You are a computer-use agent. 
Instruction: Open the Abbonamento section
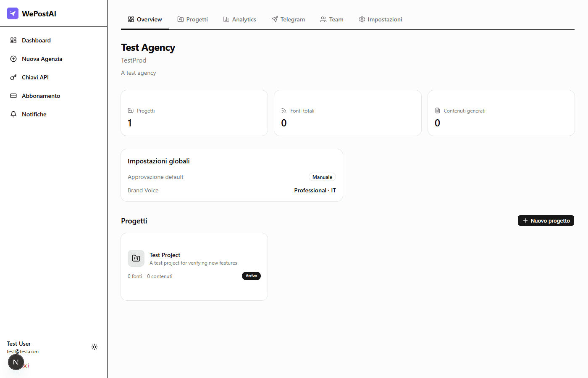[41, 96]
